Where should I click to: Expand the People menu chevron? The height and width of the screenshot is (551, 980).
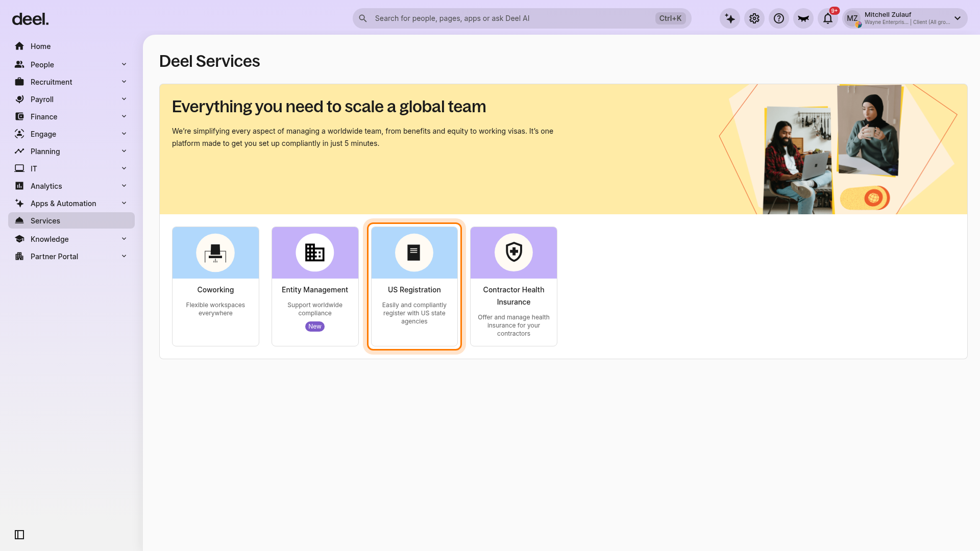click(x=124, y=64)
